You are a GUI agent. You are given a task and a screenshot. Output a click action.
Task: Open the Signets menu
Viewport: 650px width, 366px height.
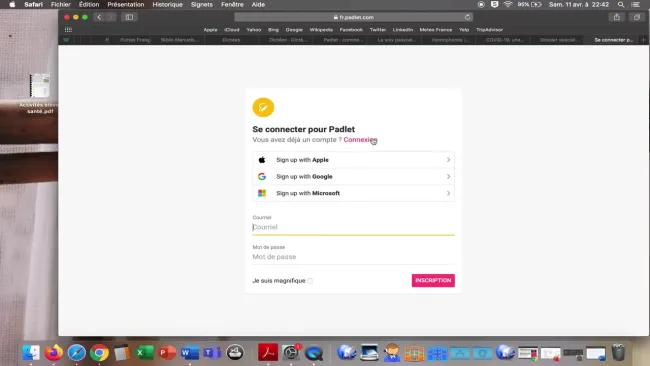(201, 5)
